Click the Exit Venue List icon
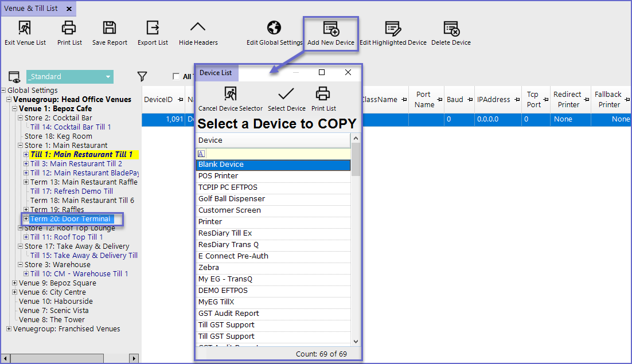Image resolution: width=632 pixels, height=364 pixels. 25,28
